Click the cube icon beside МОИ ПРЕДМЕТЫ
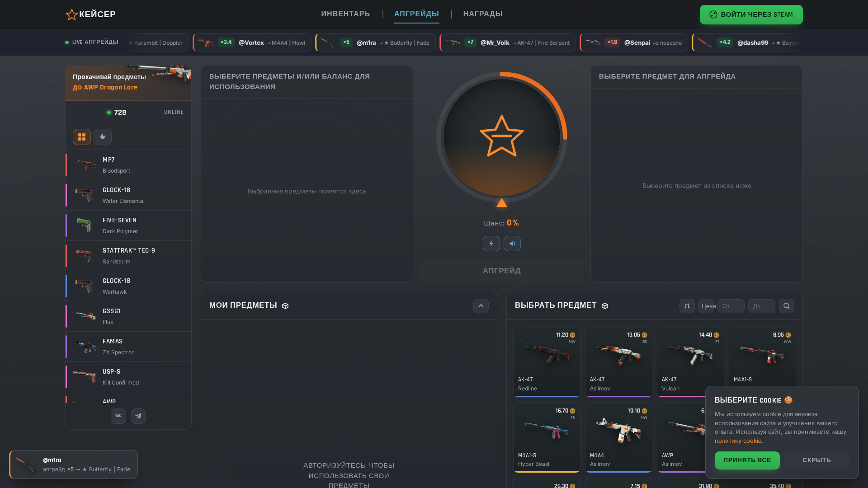This screenshot has height=488, width=868. pyautogui.click(x=285, y=306)
